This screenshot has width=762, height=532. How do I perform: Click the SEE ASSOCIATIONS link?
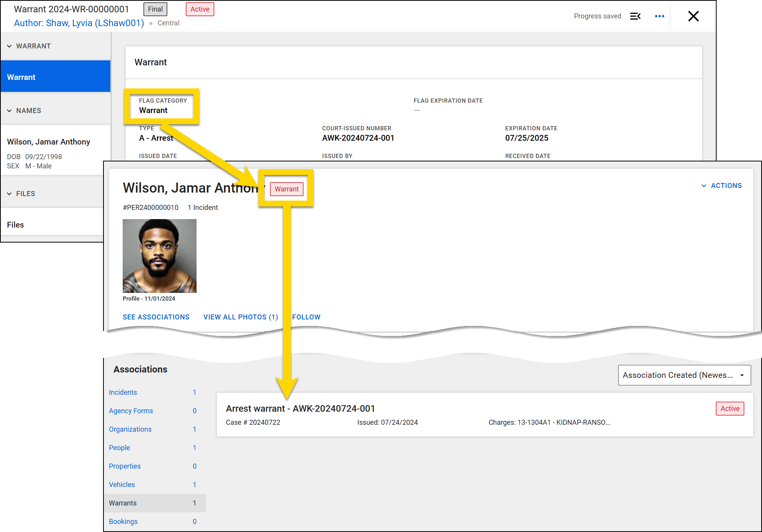coord(156,317)
